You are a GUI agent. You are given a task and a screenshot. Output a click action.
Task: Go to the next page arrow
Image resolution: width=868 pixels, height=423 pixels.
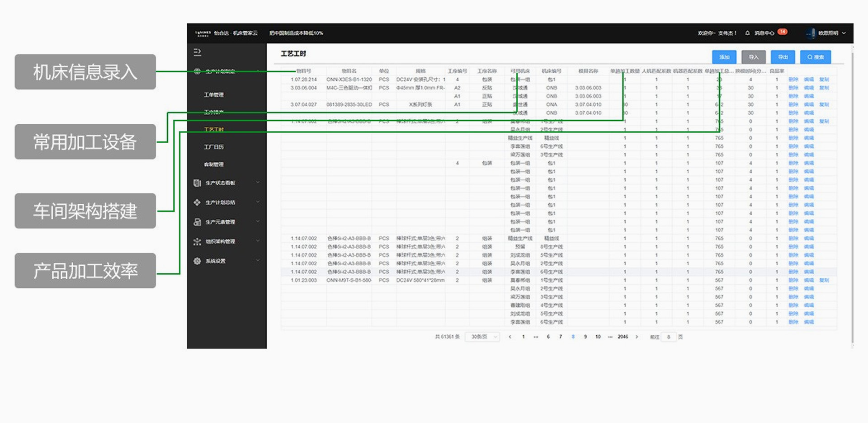[637, 337]
